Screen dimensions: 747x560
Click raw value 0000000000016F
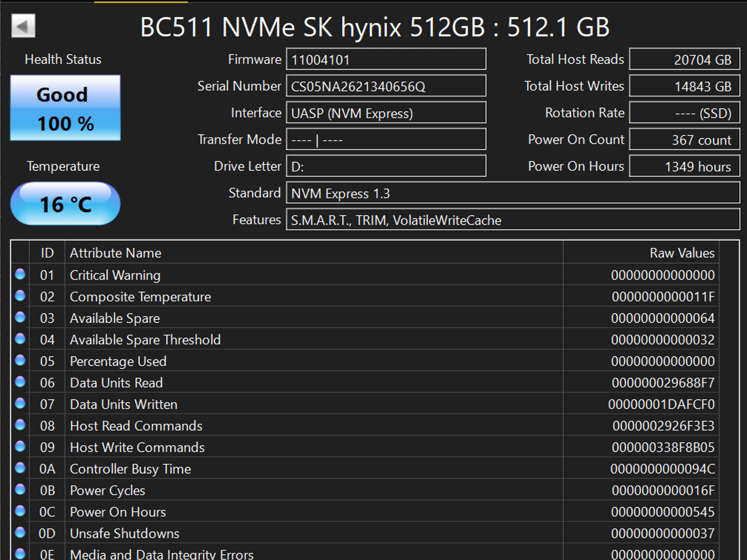tap(663, 490)
